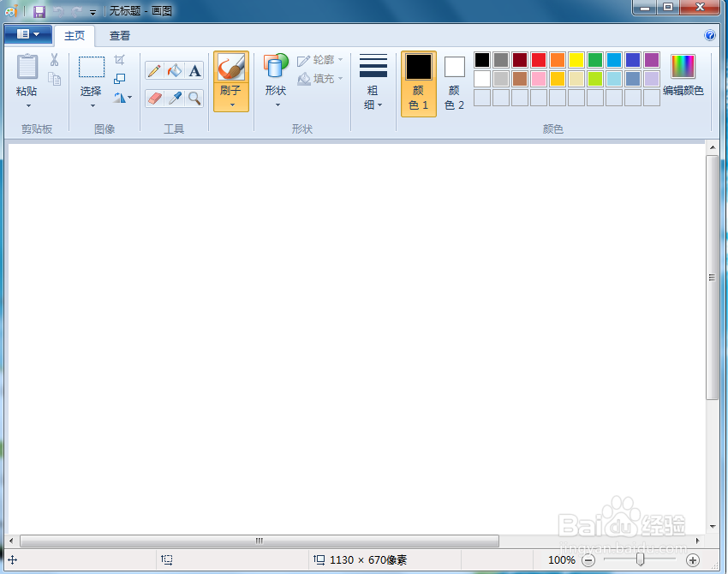This screenshot has width=728, height=574.
Task: Switch to the 查看 View tab
Action: pyautogui.click(x=120, y=36)
